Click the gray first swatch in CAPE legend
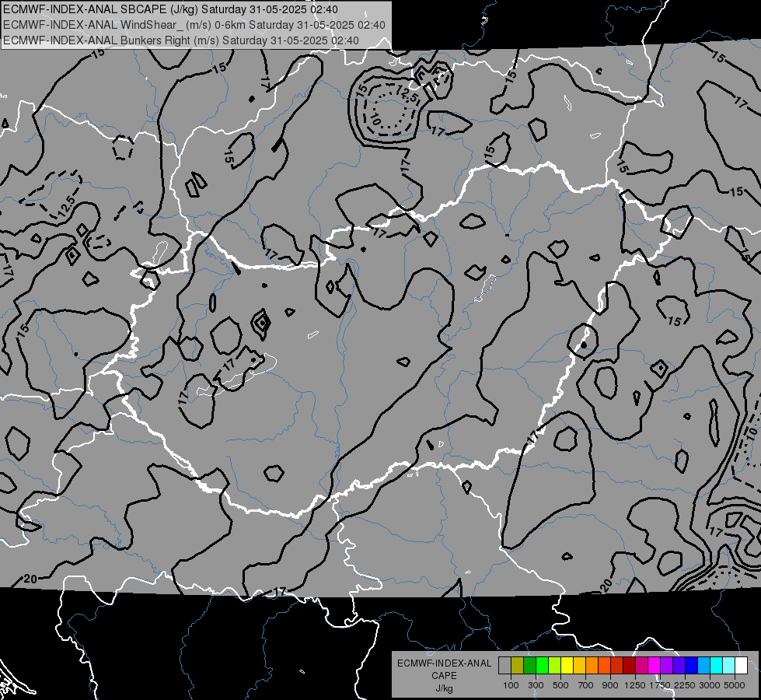This screenshot has height=700, width=761. pos(504,665)
